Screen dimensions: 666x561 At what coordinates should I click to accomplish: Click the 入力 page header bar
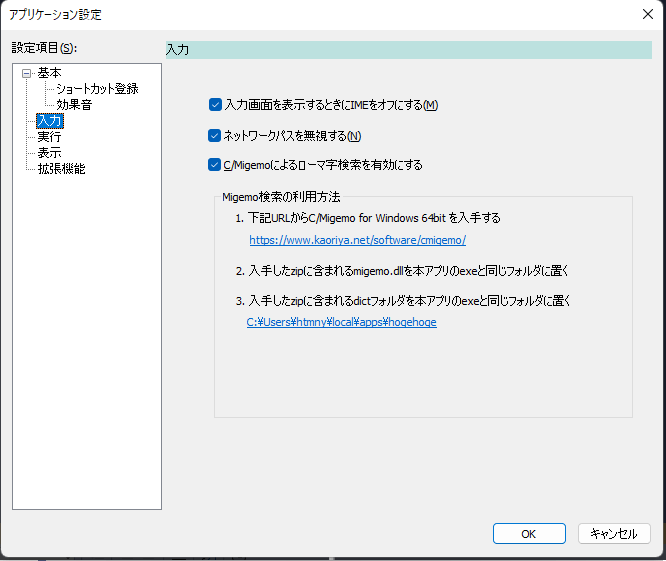click(409, 50)
